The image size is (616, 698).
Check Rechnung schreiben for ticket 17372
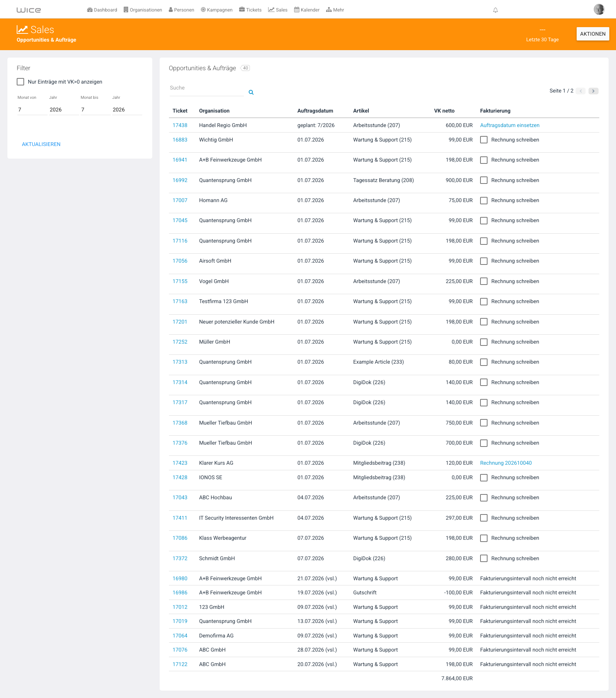484,558
